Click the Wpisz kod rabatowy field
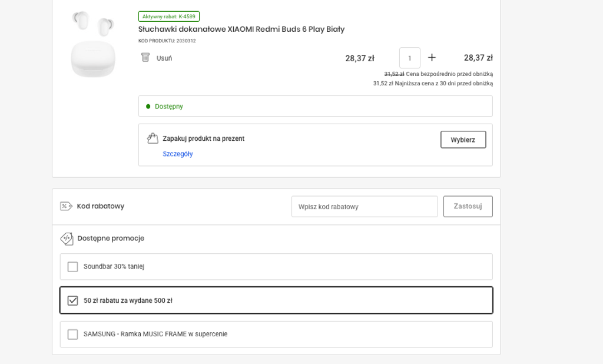 point(364,206)
